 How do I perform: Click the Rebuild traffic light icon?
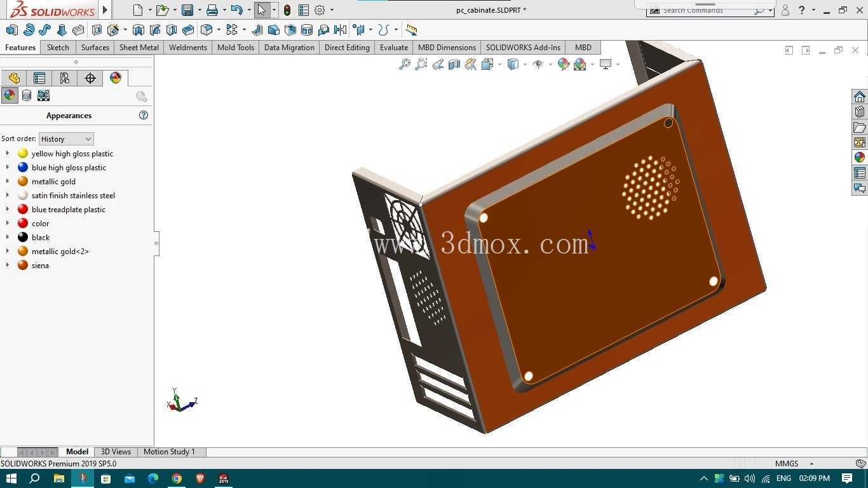[x=287, y=10]
